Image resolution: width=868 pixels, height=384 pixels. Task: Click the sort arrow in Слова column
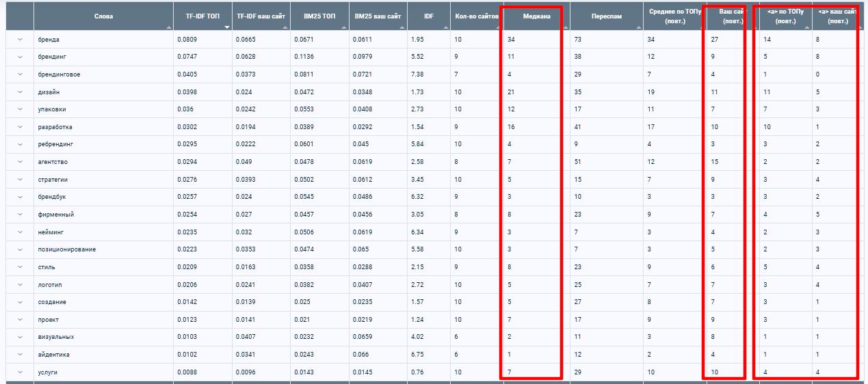point(168,27)
